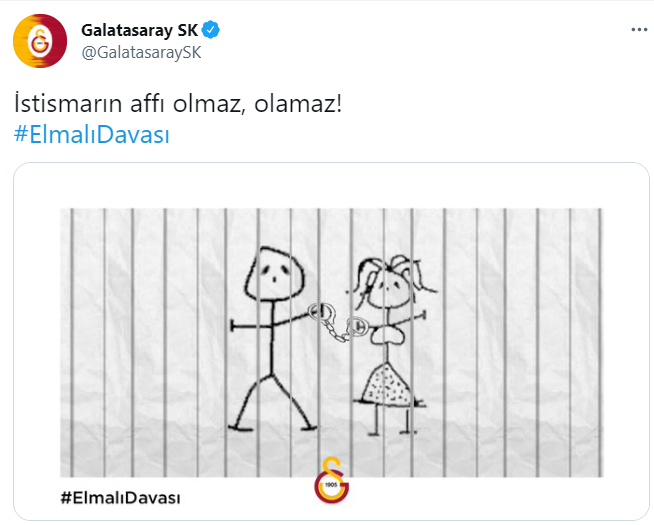This screenshot has width=654, height=525.
Task: Open the @GalatasaraySK handle link
Action: 141,53
